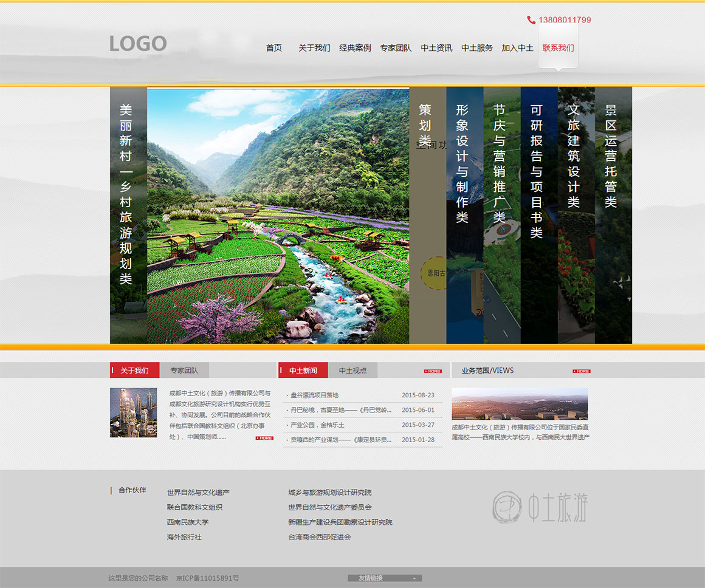Click the landscape thumbnail under 业务范围

coord(520,404)
